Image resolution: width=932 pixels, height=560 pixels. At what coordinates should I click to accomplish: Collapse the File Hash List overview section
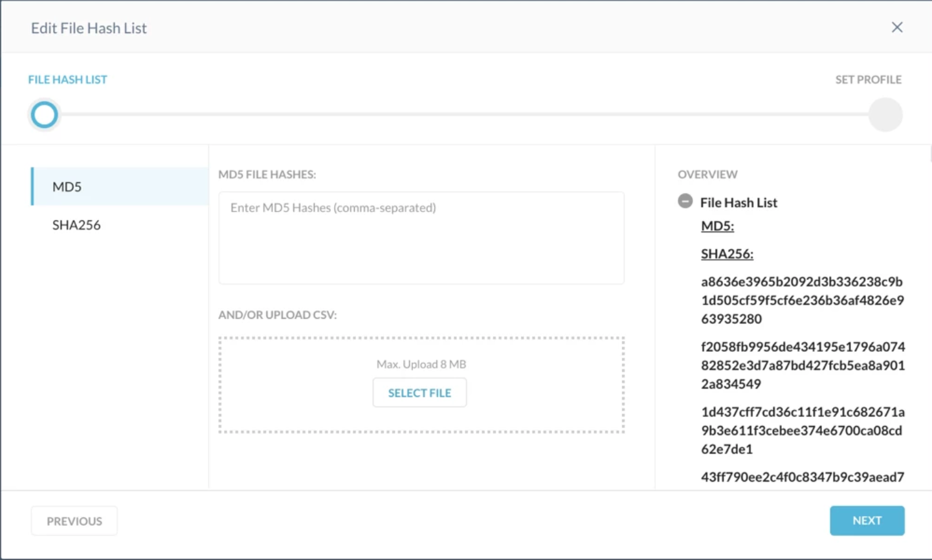click(x=685, y=201)
